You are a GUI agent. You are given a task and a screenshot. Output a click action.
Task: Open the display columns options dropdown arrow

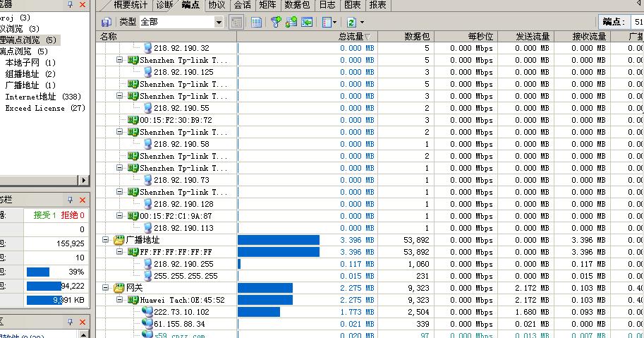[x=336, y=23]
